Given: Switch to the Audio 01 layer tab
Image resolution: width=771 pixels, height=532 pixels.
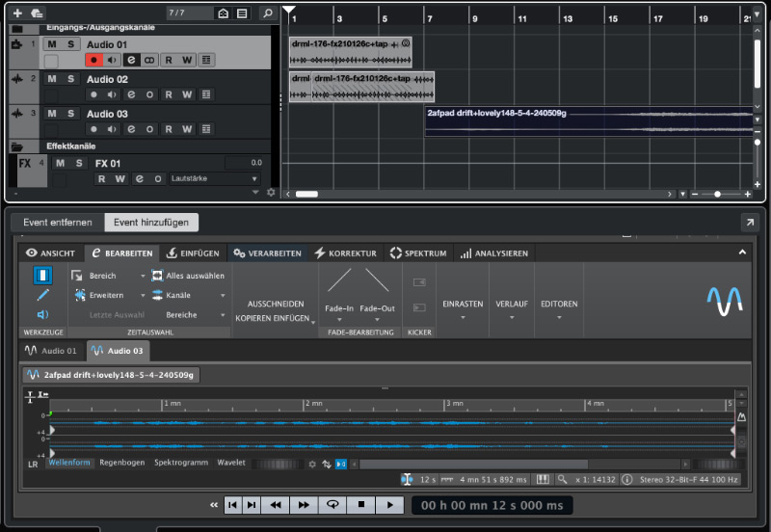Looking at the screenshot, I should point(52,351).
